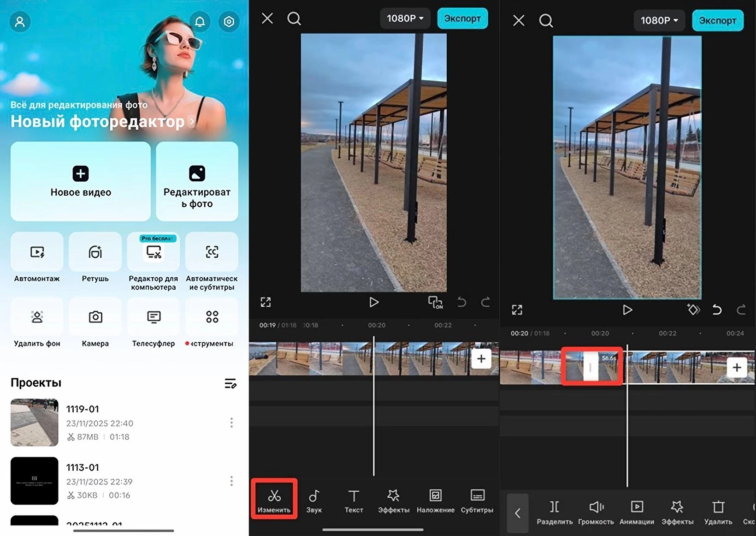Open the 1080P resolution dropdown in middle editor

405,18
